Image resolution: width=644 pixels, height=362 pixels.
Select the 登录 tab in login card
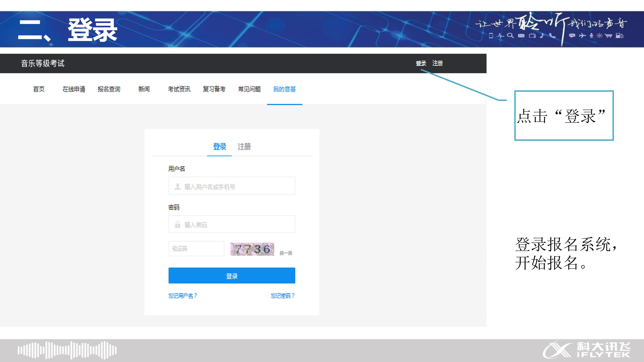coord(219,147)
